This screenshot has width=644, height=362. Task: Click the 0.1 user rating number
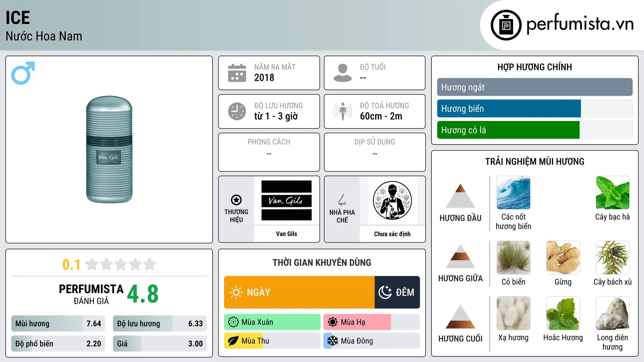coord(71,265)
